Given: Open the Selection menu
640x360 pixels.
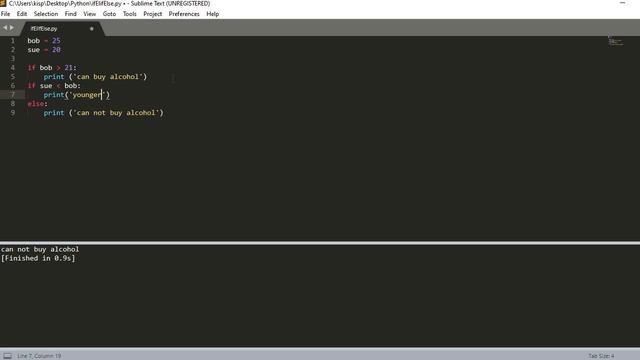Looking at the screenshot, I should pos(46,14).
